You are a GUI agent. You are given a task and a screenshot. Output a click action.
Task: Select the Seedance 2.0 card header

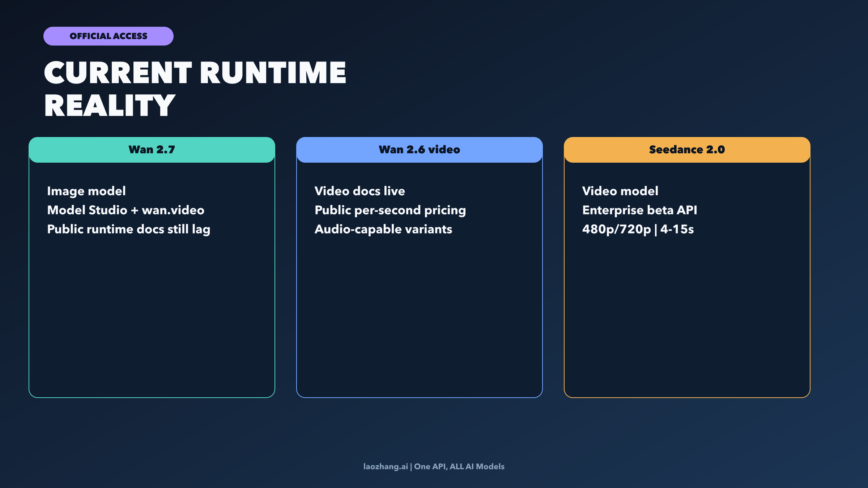pyautogui.click(x=686, y=149)
